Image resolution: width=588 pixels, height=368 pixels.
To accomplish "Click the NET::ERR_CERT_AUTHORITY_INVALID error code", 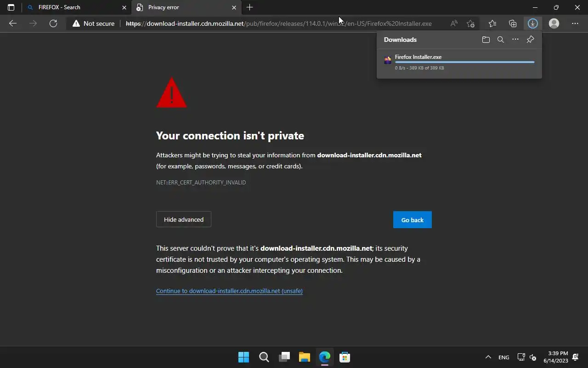I will 201,183.
